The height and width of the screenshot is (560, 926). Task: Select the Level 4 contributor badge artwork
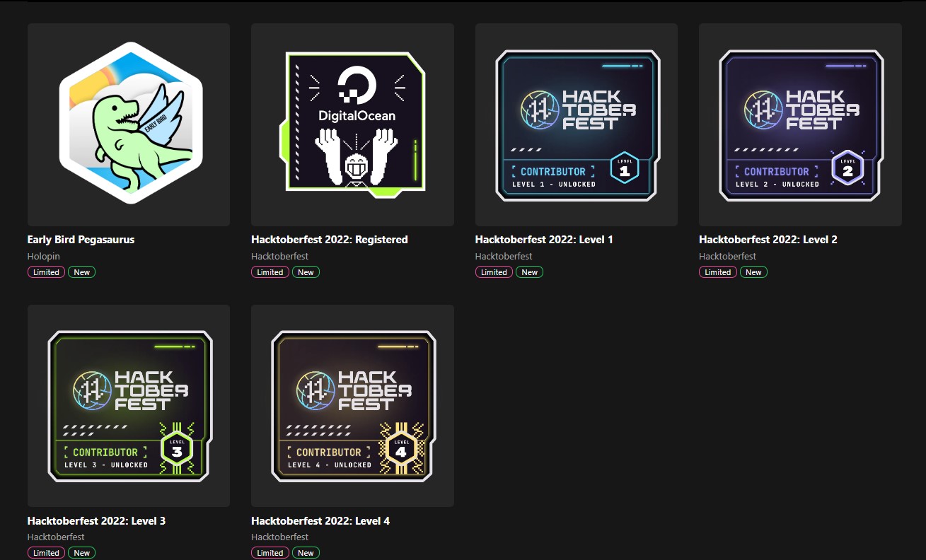352,404
